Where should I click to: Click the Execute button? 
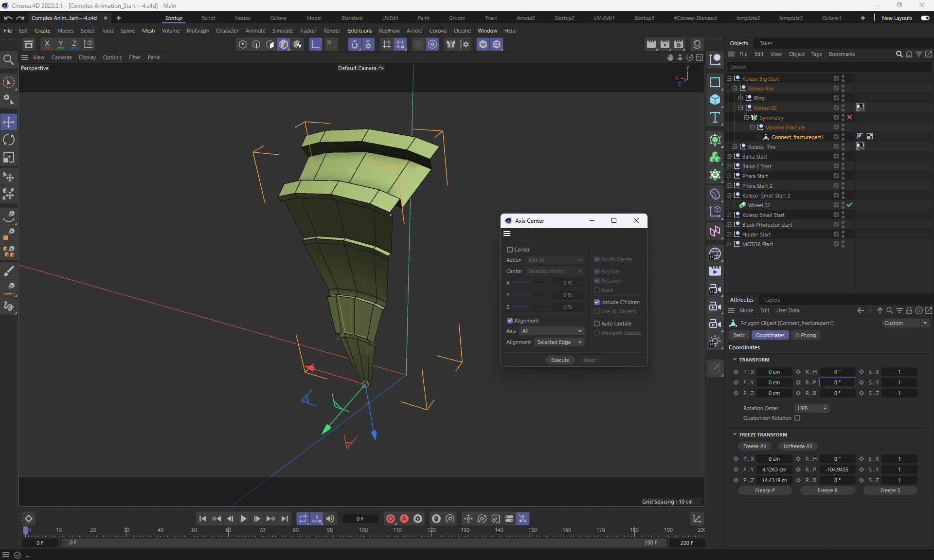pos(560,360)
